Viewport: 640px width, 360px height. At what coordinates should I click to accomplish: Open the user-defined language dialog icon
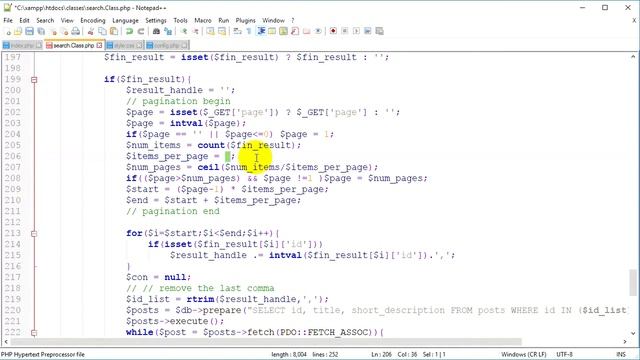272,31
